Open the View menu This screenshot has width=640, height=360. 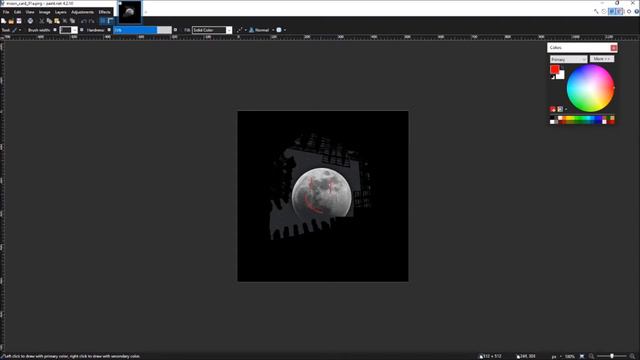pos(30,12)
